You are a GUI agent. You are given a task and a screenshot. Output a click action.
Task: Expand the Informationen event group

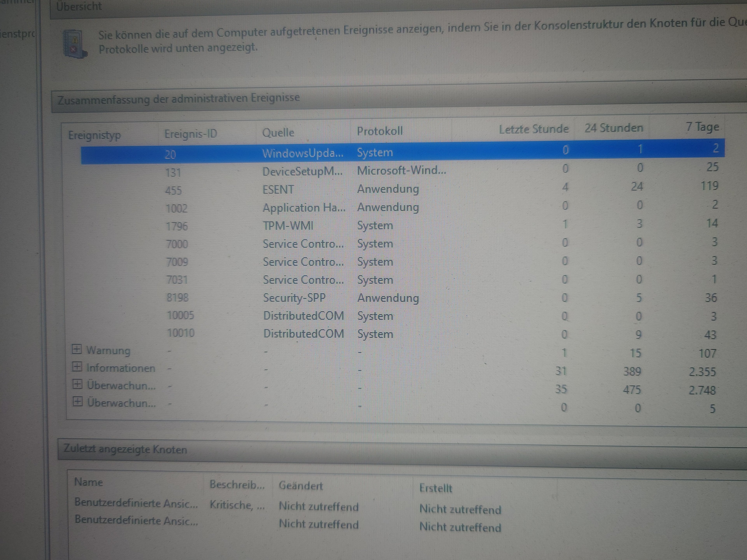click(x=77, y=367)
